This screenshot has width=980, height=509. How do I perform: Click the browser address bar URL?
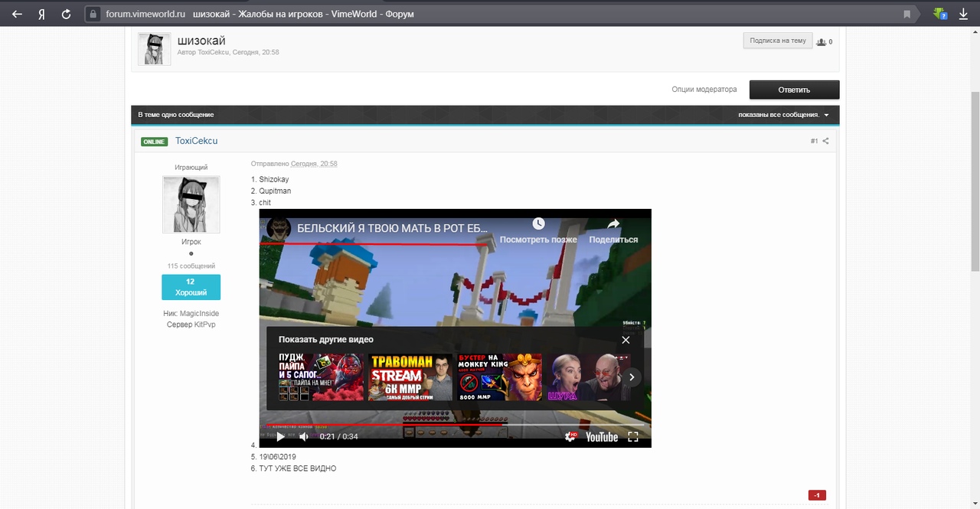146,14
